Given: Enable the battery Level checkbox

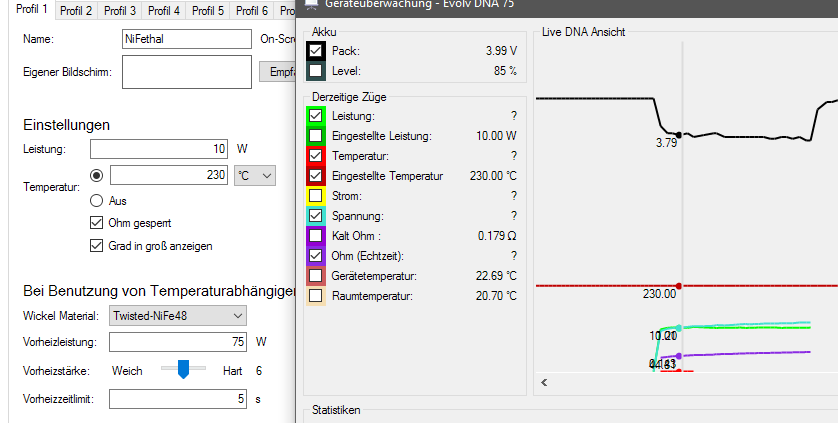Looking at the screenshot, I should [x=316, y=71].
